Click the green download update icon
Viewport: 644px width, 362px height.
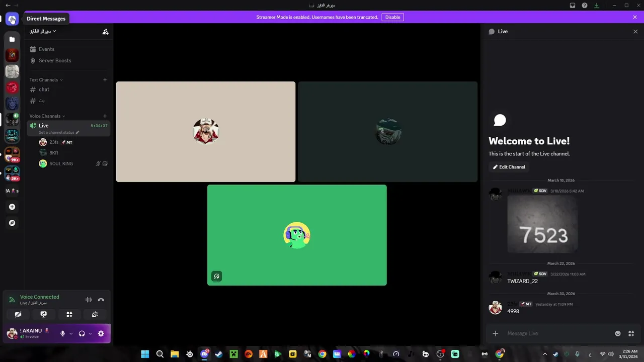[x=597, y=6]
